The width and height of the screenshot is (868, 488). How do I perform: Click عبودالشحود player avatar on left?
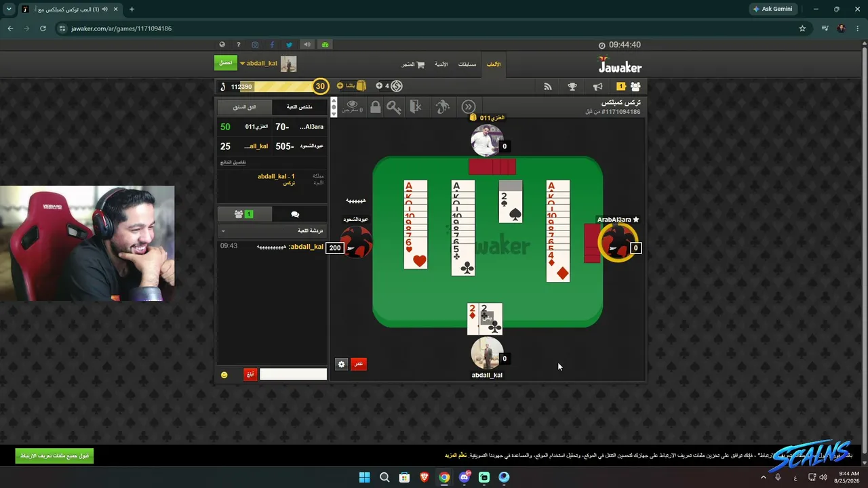click(356, 242)
